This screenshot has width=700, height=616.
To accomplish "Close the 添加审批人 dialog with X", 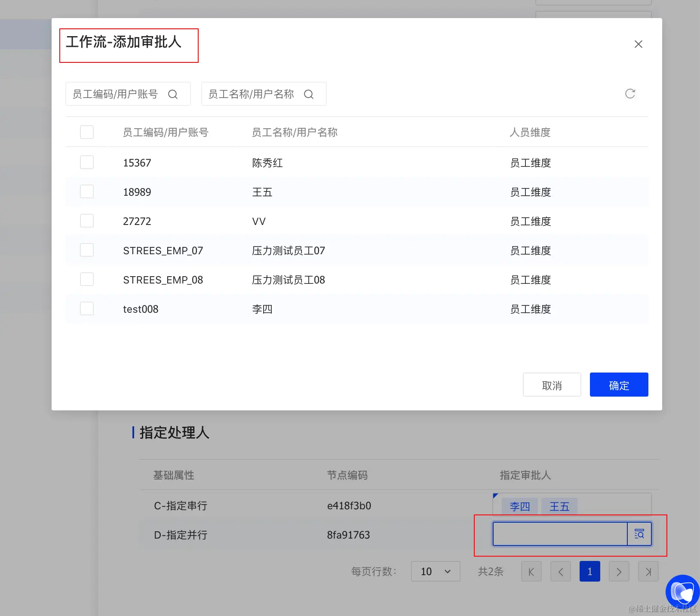I will pyautogui.click(x=639, y=44).
